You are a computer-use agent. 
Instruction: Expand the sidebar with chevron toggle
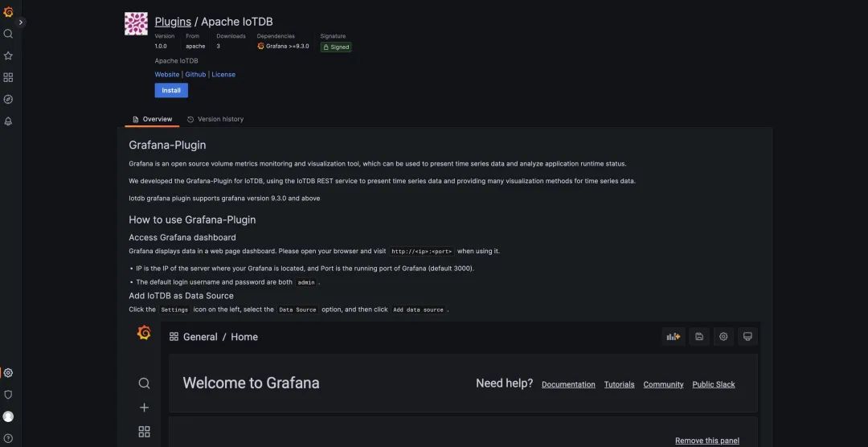pyautogui.click(x=21, y=23)
